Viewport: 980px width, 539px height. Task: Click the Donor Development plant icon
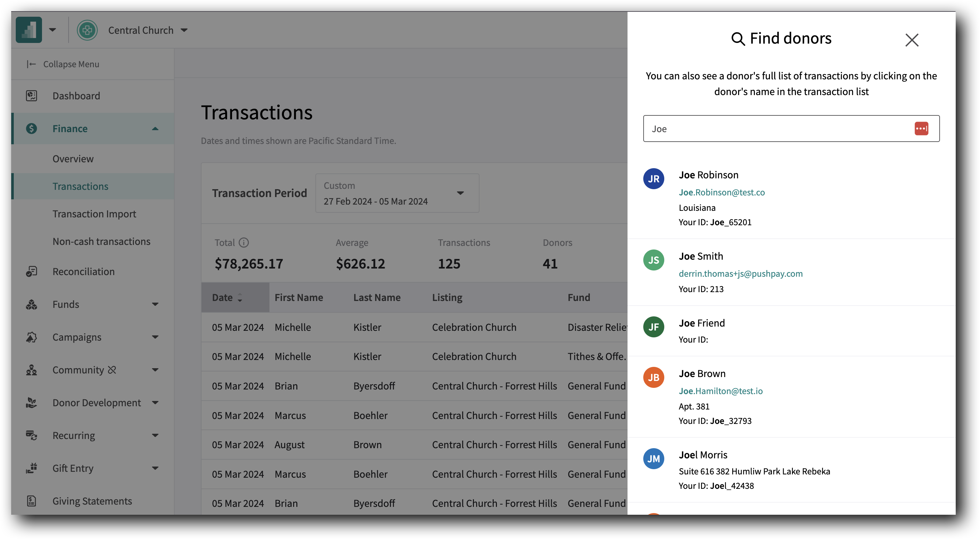[32, 403]
